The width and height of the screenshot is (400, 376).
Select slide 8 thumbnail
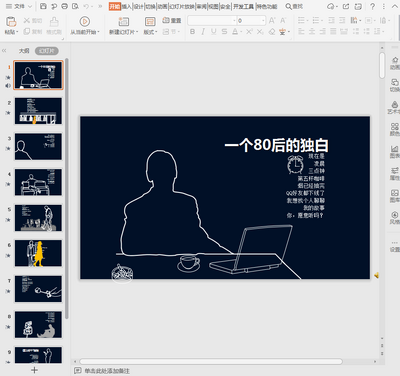(38, 325)
